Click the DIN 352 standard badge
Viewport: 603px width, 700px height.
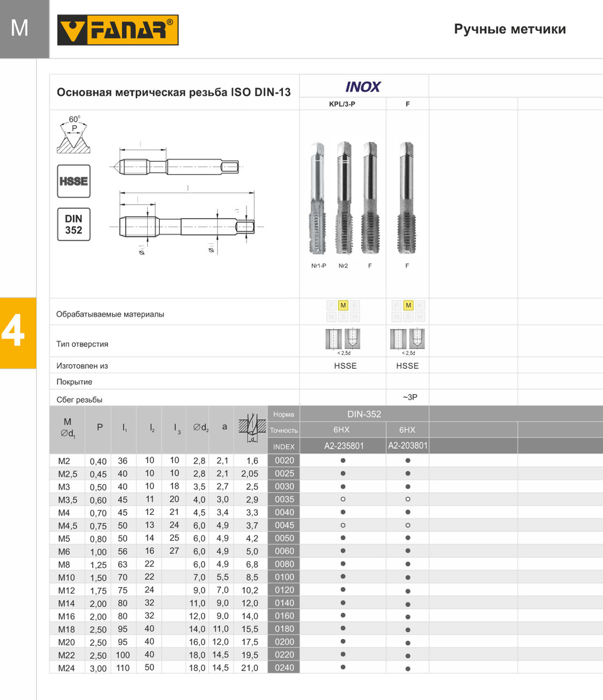pos(74,224)
